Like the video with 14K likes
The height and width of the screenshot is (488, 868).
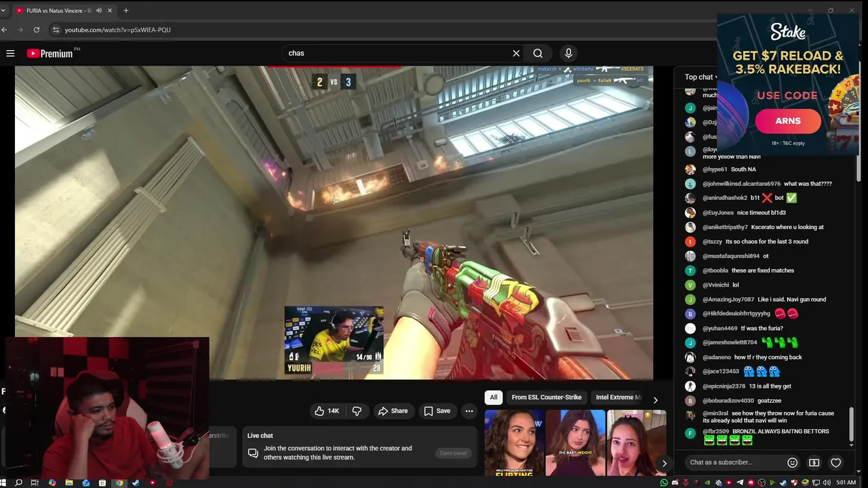click(x=326, y=411)
